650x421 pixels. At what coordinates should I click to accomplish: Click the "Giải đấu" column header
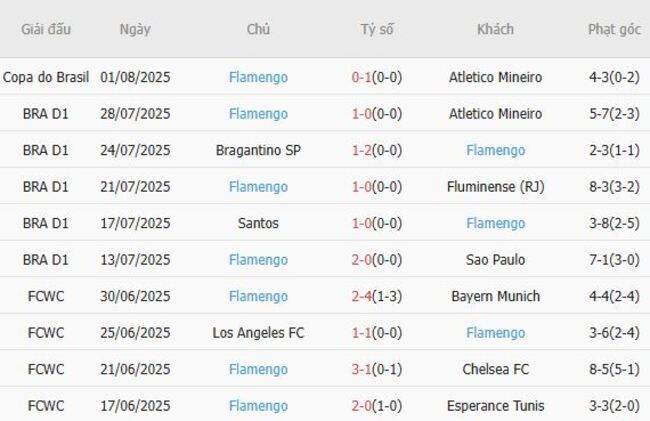tap(46, 29)
